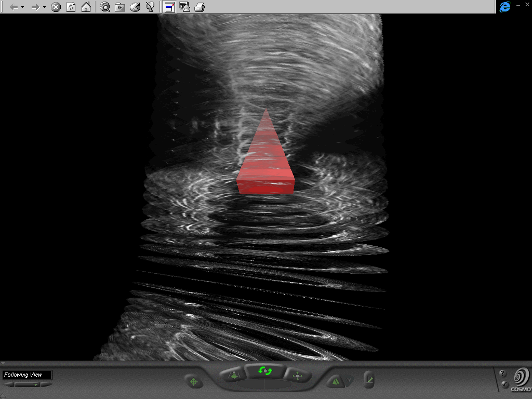532x399 pixels.
Task: Select the Rotate navigation control
Action: click(265, 371)
